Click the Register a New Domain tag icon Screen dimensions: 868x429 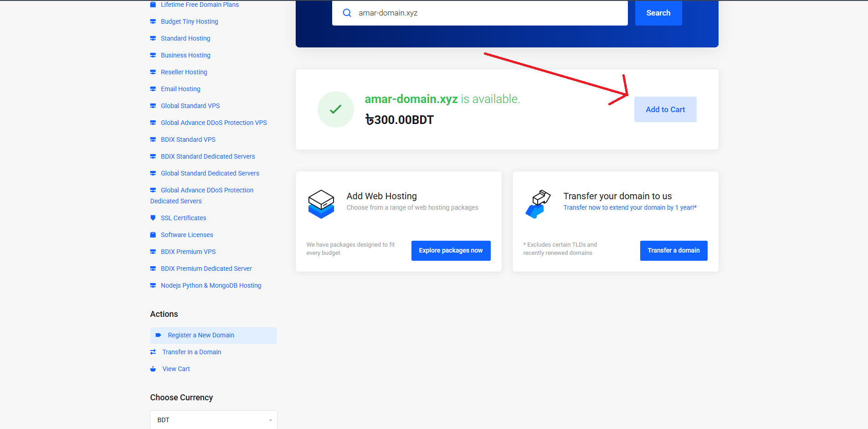(x=159, y=335)
